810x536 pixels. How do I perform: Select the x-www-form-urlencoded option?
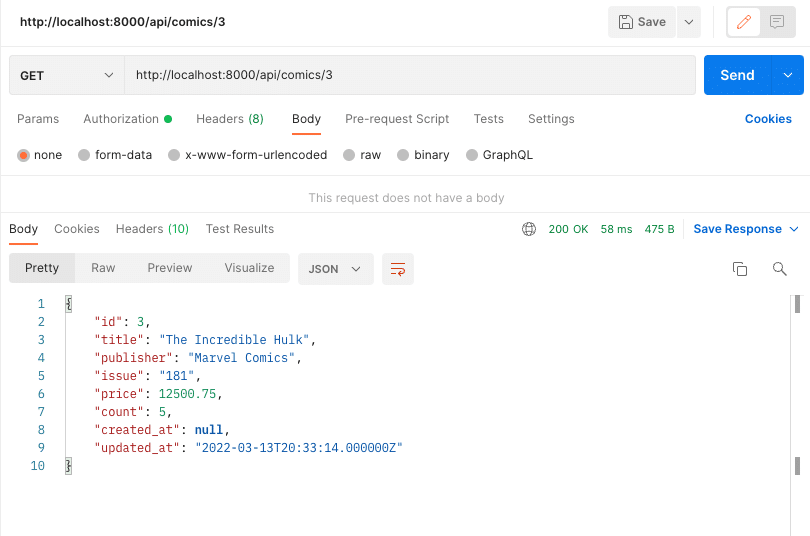click(247, 155)
